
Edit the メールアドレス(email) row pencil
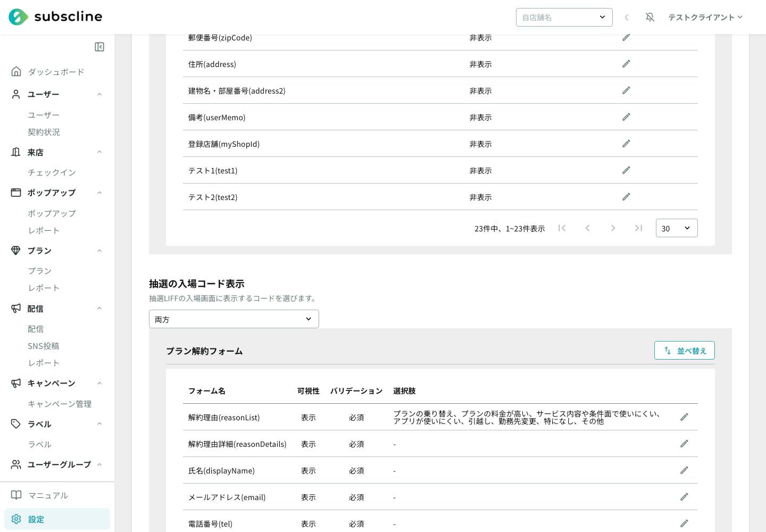[x=684, y=497]
